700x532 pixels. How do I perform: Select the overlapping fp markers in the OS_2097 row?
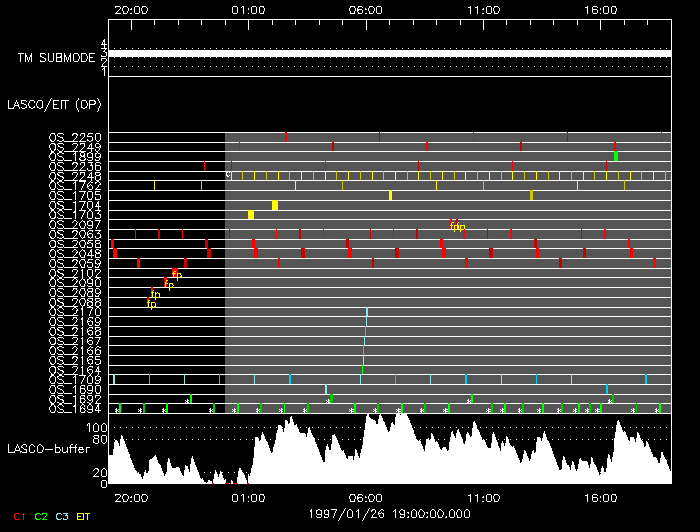tap(457, 226)
